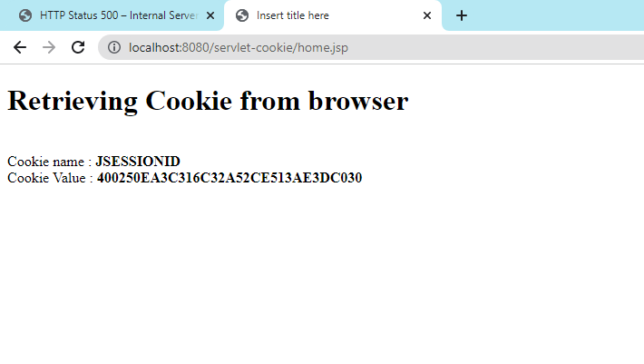Click the globe favicon of the HTTP Status 500 tab
This screenshot has height=364, width=644.
(25, 15)
